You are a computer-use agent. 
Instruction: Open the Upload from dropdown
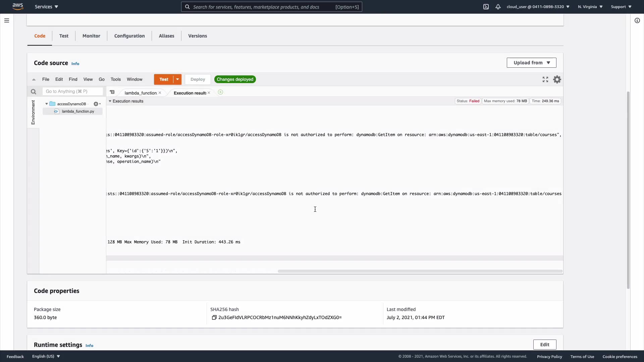click(531, 63)
